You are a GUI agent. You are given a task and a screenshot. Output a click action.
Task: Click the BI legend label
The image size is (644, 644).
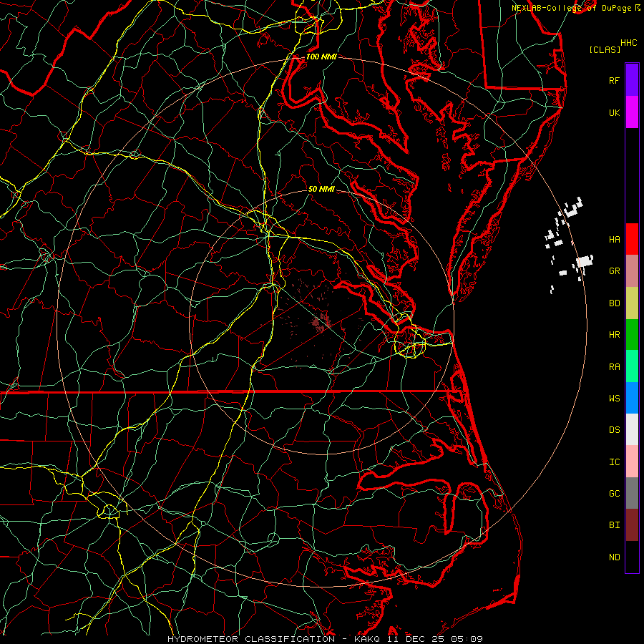[x=614, y=525]
